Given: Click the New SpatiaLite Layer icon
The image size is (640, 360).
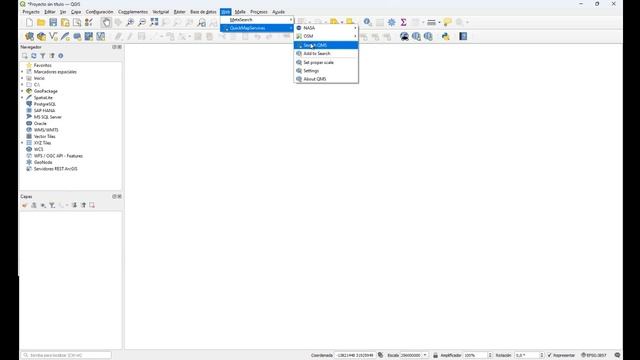Looking at the screenshot, I should click(65, 37).
